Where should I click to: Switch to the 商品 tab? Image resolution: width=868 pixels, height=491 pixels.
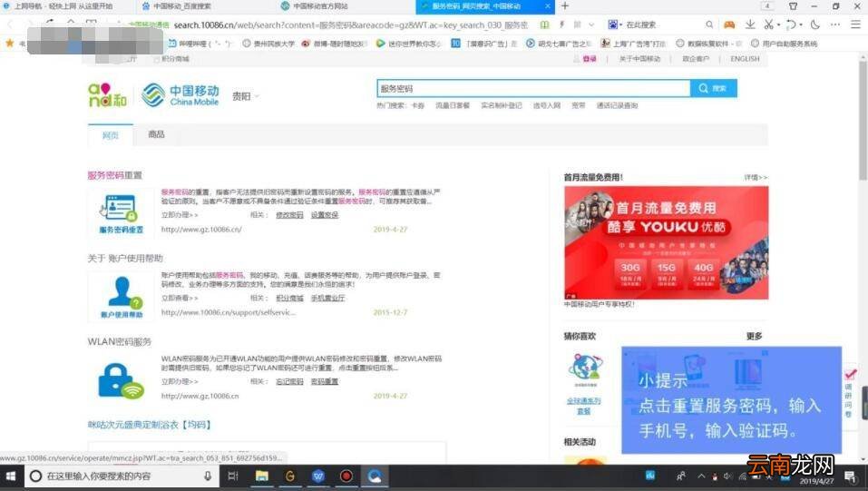point(156,134)
